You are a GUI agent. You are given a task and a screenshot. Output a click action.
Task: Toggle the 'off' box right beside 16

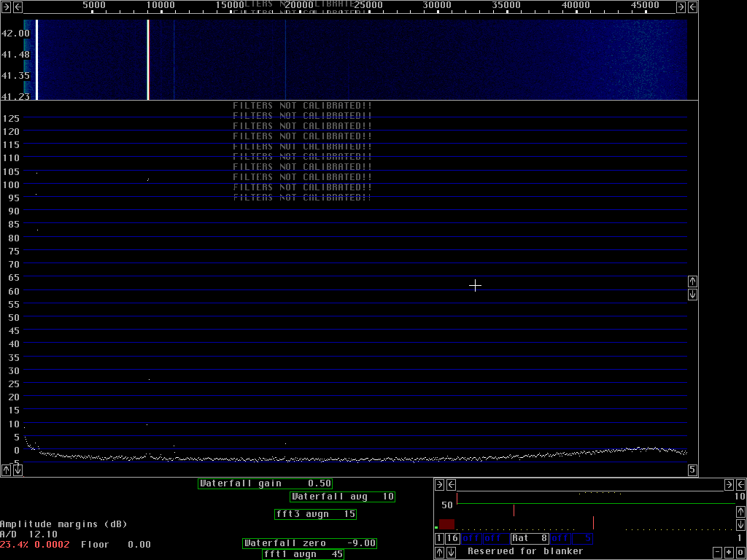[x=471, y=539]
